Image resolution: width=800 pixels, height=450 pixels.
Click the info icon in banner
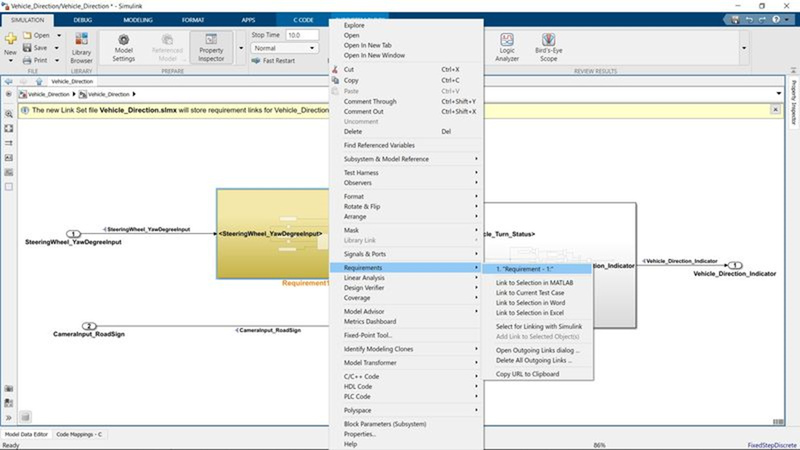[x=24, y=110]
